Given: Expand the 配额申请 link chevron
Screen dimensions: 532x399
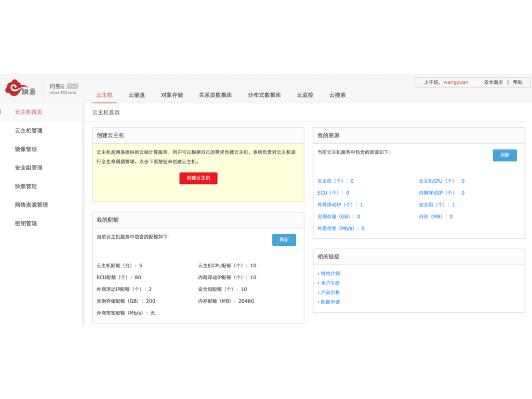Looking at the screenshot, I should coord(318,302).
